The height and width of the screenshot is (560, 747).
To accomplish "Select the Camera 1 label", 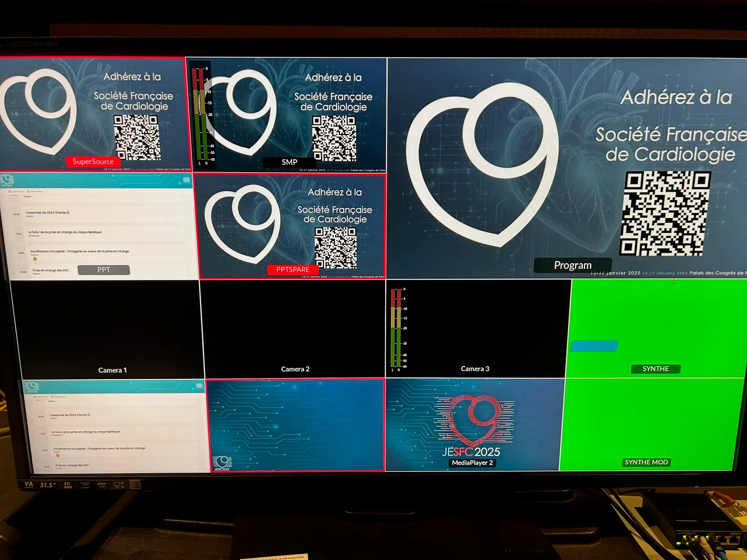I will (x=113, y=370).
